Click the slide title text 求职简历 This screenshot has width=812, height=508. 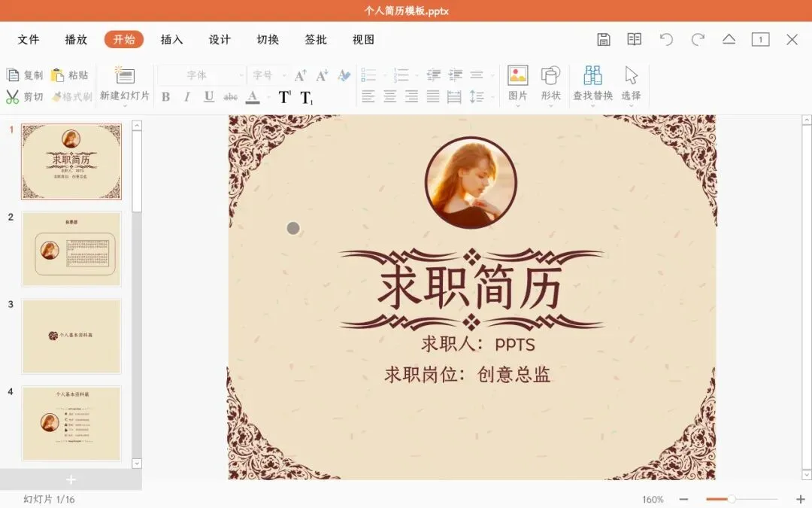pyautogui.click(x=470, y=287)
